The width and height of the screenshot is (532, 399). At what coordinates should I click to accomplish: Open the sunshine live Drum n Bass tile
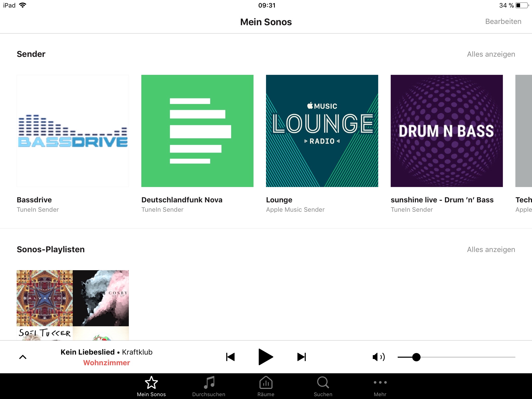[x=447, y=131]
